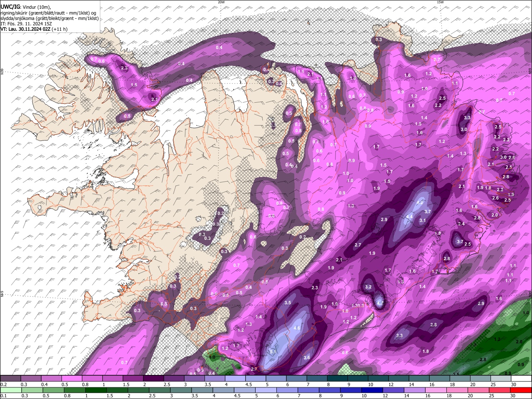The image size is (532, 399).
Task: Select the upper scale swatch between 12 and 14
Action: click(399, 378)
